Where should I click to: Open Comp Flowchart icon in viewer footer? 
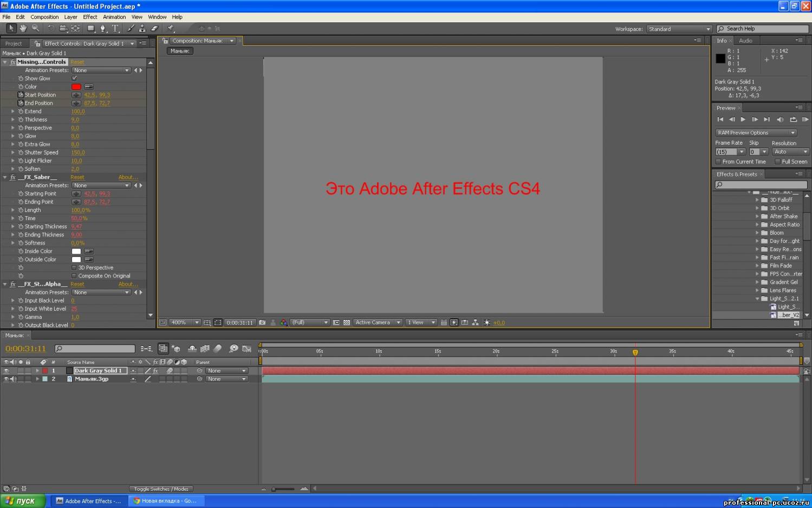point(475,322)
